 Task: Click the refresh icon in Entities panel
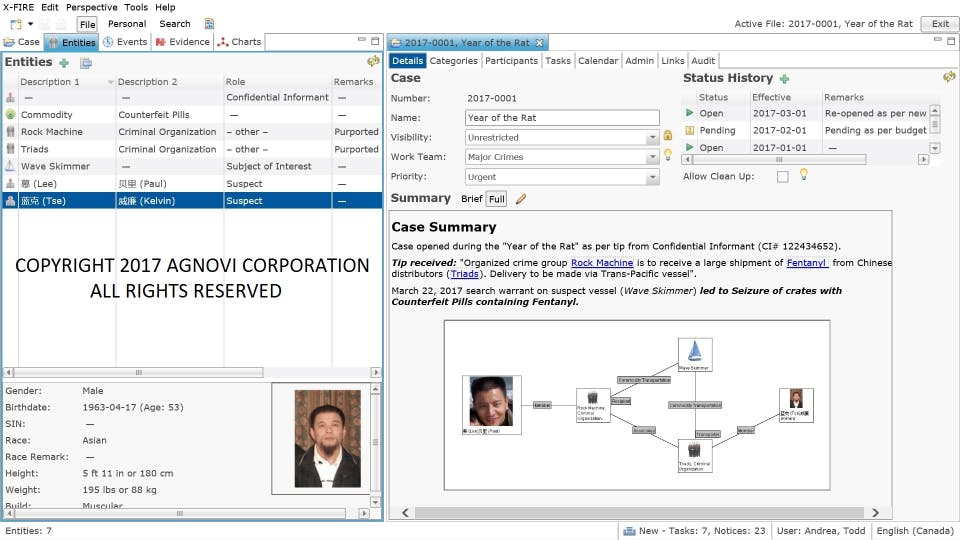click(x=373, y=61)
